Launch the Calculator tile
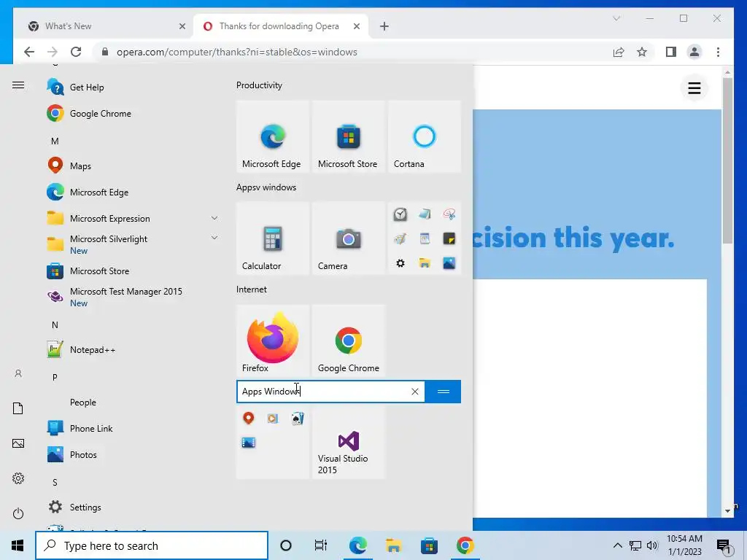This screenshot has width=747, height=560. 273,238
